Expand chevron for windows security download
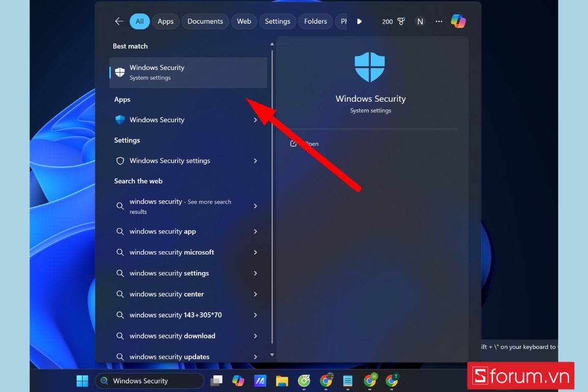Viewport: 588px width, 392px height. coord(255,336)
